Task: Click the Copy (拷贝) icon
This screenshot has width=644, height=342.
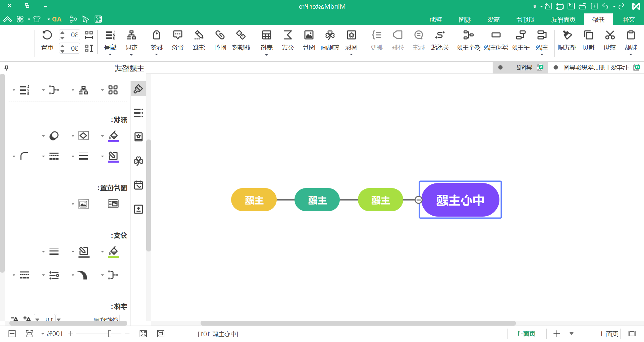Action: click(x=589, y=35)
